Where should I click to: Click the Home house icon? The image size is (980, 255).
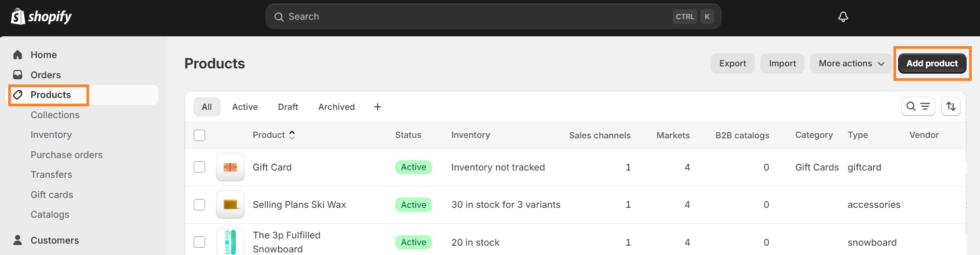tap(18, 54)
